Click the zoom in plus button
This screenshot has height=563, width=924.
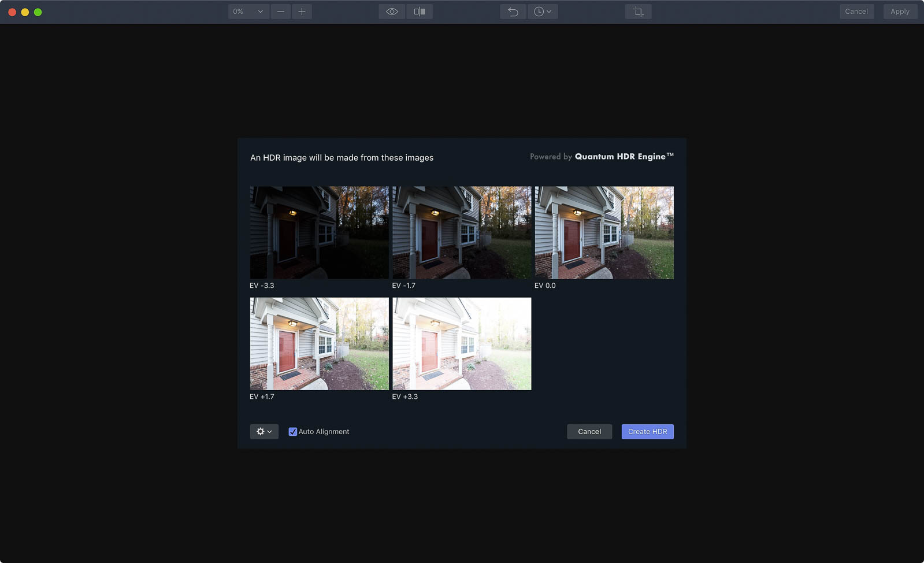(x=302, y=12)
